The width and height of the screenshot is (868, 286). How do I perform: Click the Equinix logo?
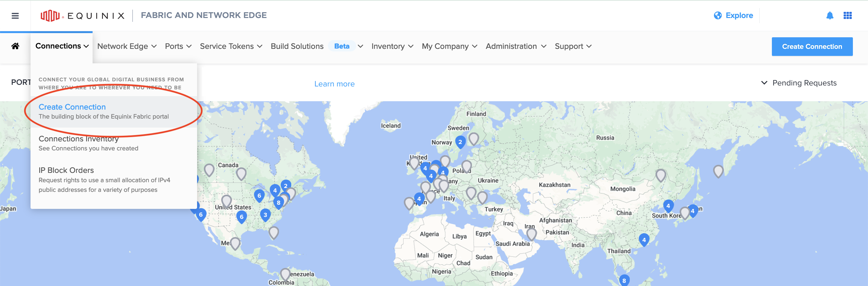[x=83, y=15]
